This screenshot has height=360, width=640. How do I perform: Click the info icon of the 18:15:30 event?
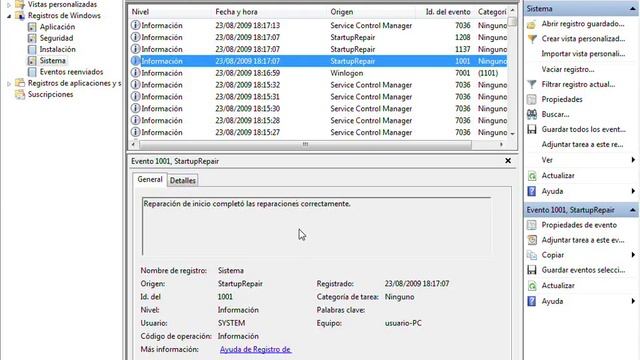tap(135, 109)
